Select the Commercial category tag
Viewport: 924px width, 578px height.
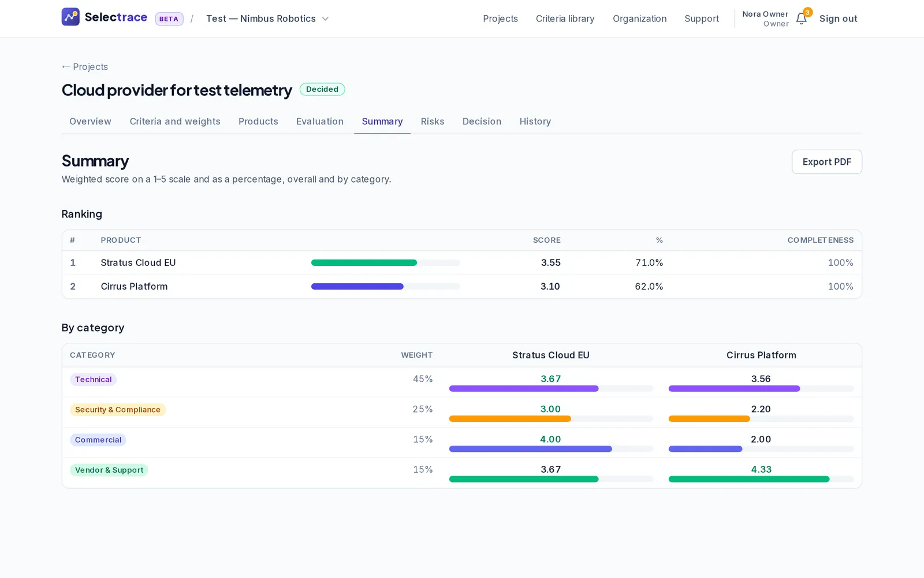pyautogui.click(x=98, y=440)
